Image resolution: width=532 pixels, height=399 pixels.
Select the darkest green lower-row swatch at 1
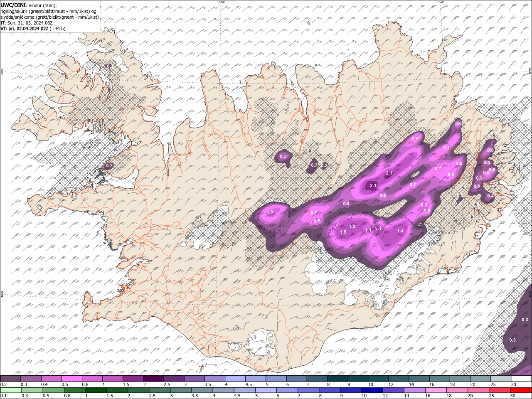pyautogui.click(x=96, y=390)
